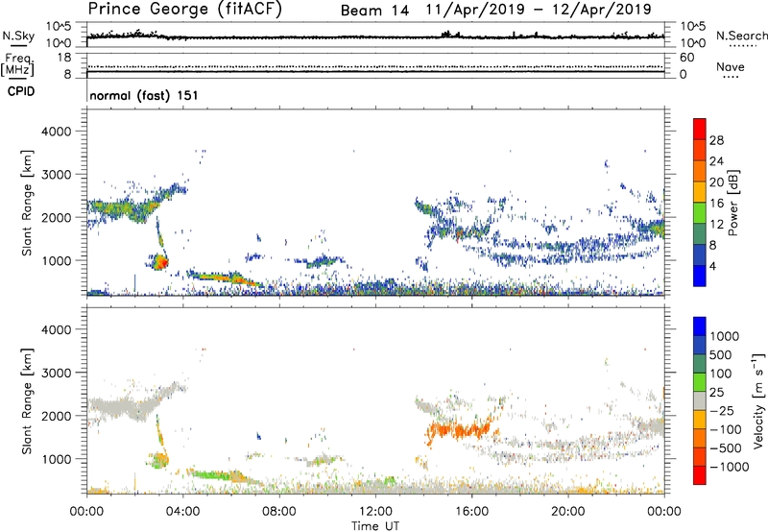Click the 'Time UT' axis label

(375, 526)
